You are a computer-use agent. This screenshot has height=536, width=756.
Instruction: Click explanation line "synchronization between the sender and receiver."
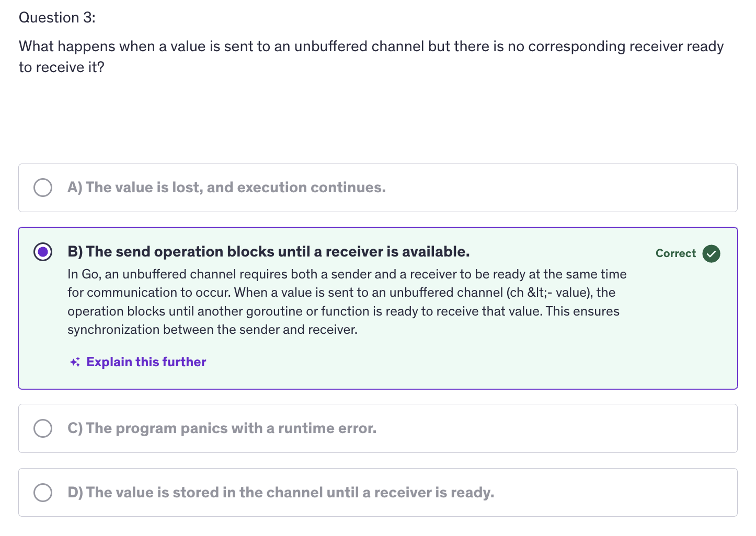pyautogui.click(x=212, y=330)
